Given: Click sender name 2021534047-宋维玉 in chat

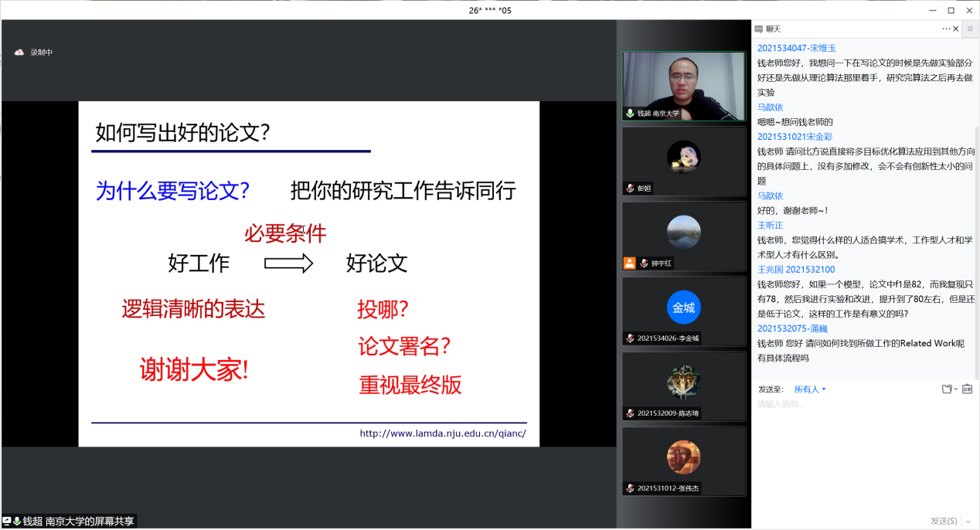Looking at the screenshot, I should coord(796,48).
